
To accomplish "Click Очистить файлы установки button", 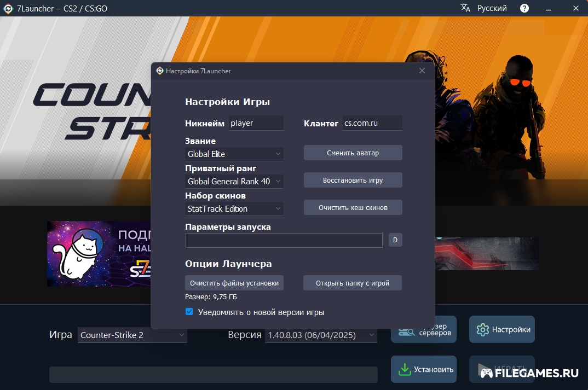I will click(234, 283).
